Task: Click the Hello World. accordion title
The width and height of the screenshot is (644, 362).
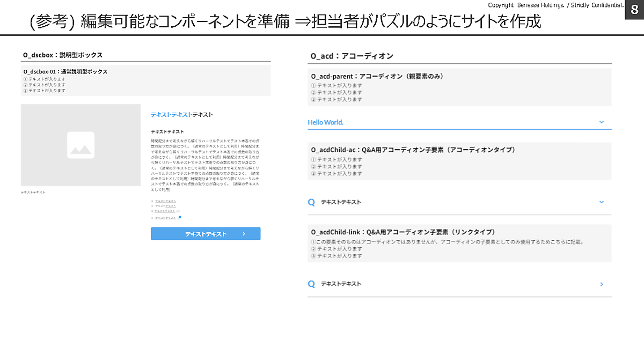Action: (325, 122)
